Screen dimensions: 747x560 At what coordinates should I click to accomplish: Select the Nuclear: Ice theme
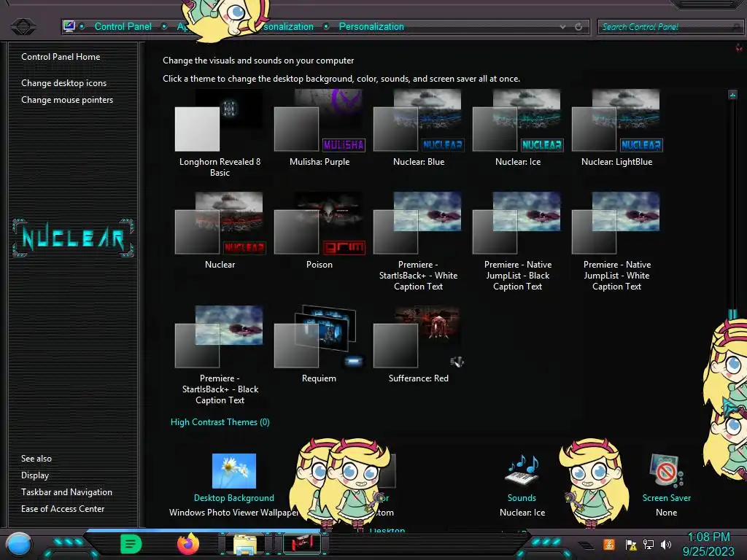[x=518, y=128]
